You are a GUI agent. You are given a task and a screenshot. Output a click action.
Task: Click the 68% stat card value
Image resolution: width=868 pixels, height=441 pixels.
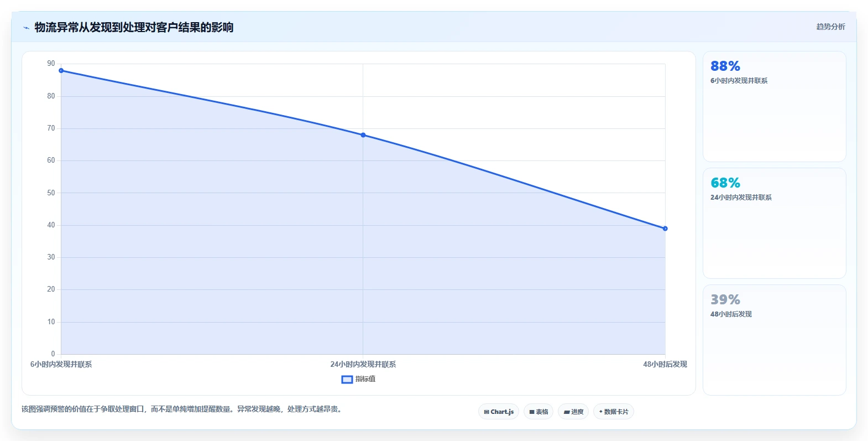(725, 183)
